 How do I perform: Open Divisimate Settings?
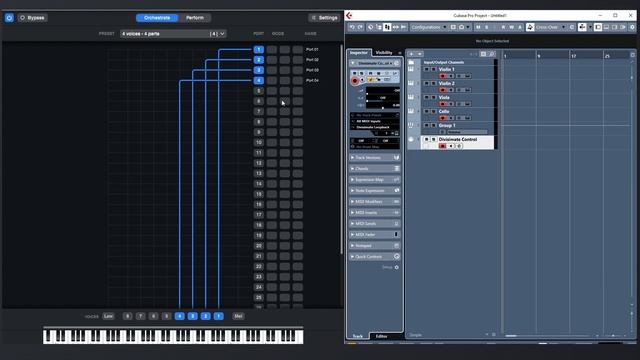point(324,18)
